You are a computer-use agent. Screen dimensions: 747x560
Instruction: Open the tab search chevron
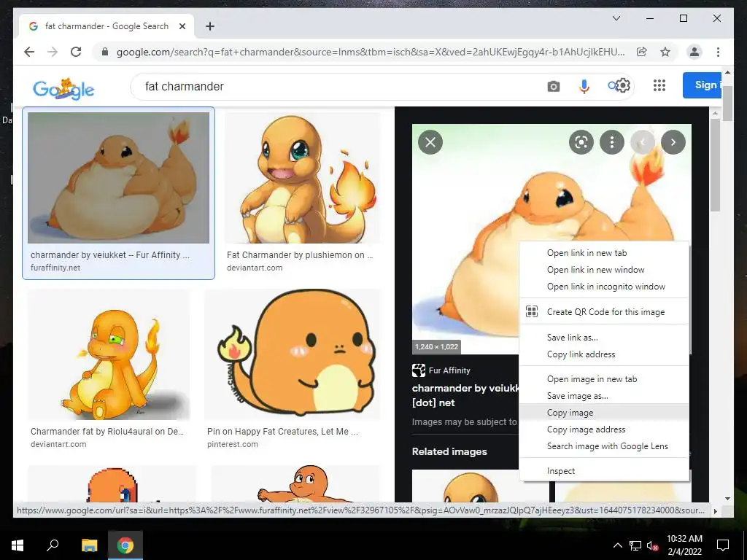616,18
